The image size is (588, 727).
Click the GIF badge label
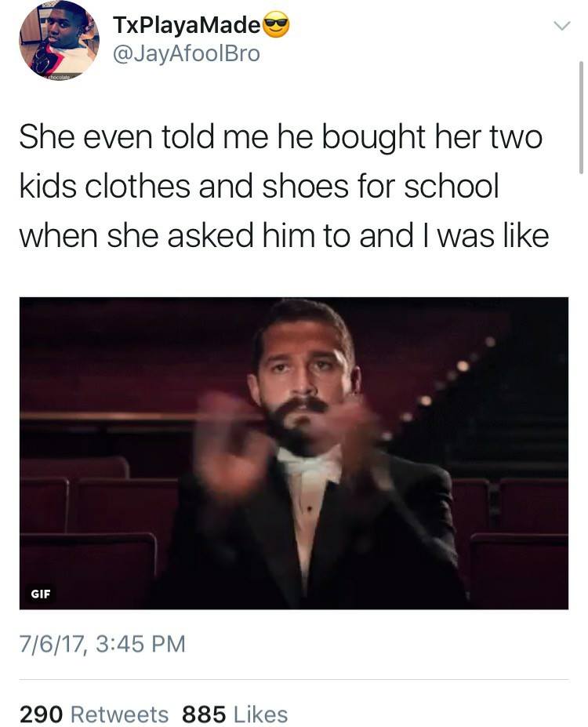point(40,594)
